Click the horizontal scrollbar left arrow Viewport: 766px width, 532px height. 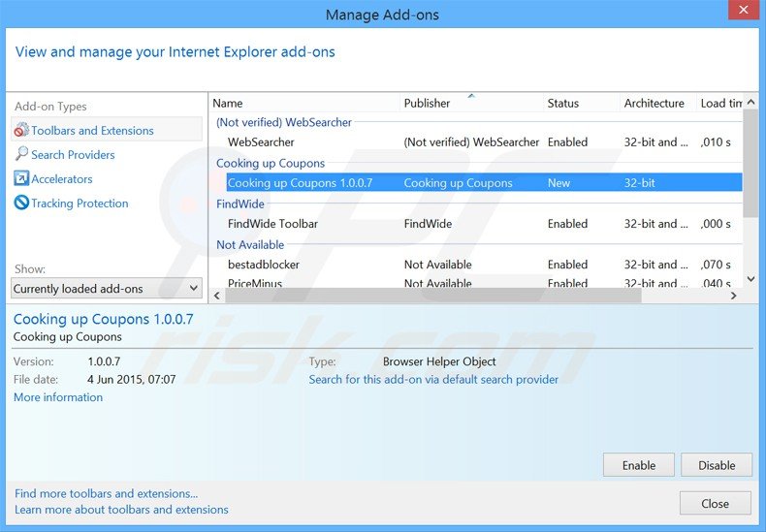tap(217, 296)
